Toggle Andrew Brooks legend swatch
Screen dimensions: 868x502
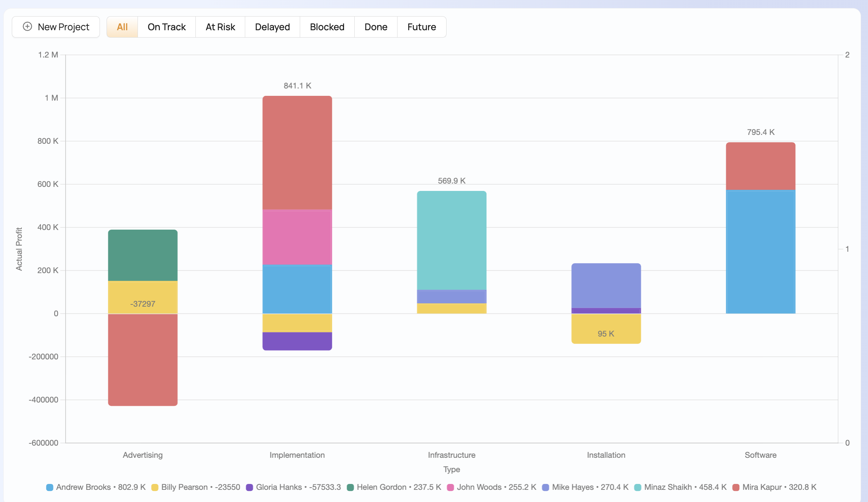(x=50, y=487)
